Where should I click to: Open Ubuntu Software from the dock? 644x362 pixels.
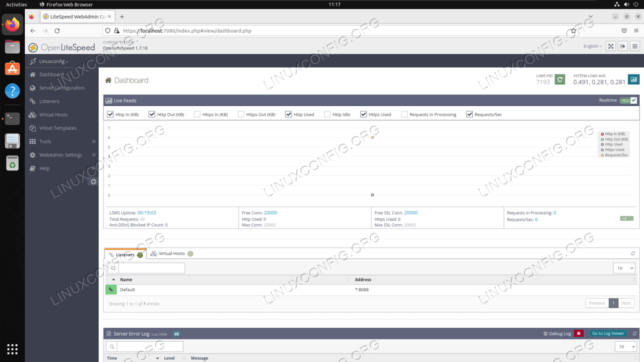tap(12, 69)
